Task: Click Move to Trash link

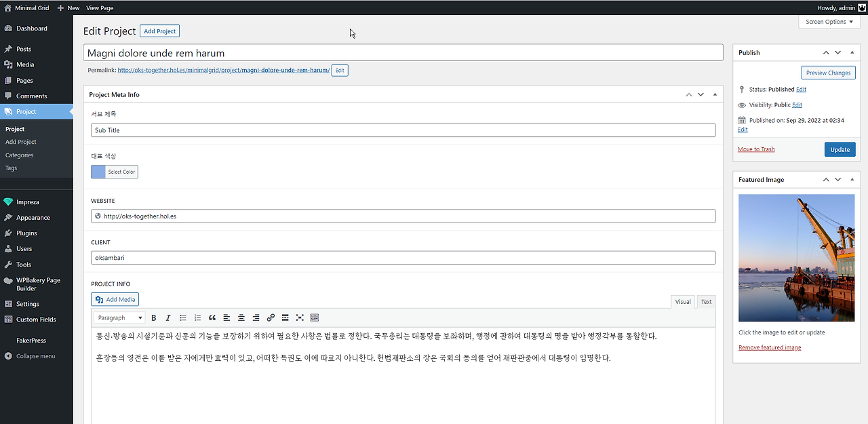Action: 756,149
